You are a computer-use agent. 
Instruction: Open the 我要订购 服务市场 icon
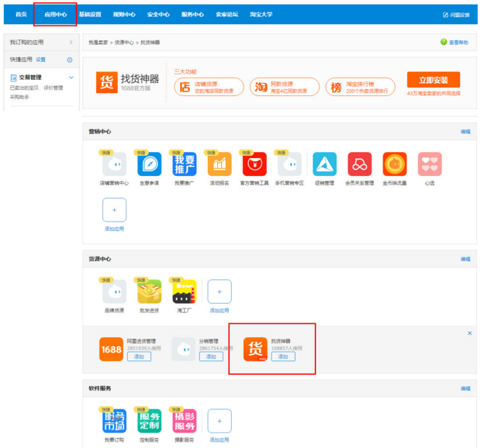[x=114, y=421]
